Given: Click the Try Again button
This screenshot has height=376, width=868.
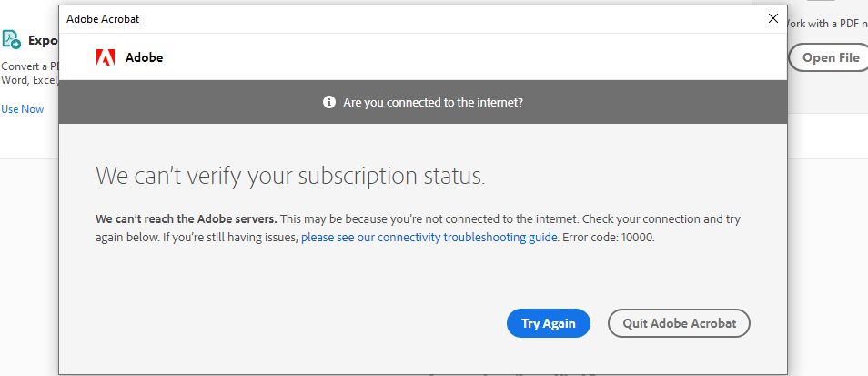Looking at the screenshot, I should click(549, 323).
